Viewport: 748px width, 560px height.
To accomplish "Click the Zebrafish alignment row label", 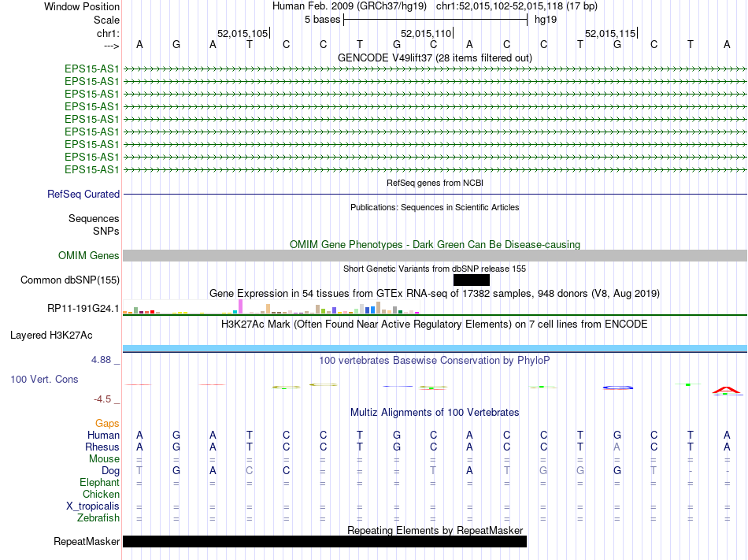I will (x=98, y=518).
